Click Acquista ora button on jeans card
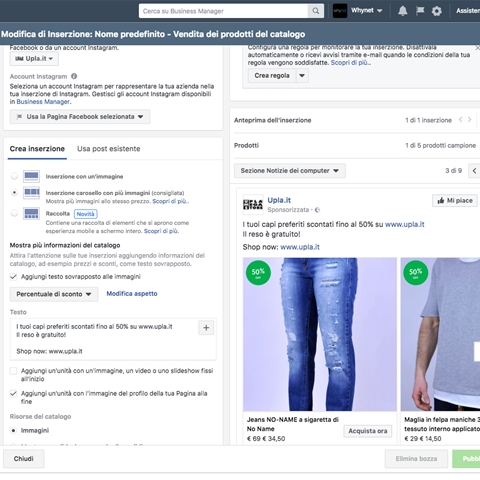This screenshot has width=480, height=480. pyautogui.click(x=368, y=431)
